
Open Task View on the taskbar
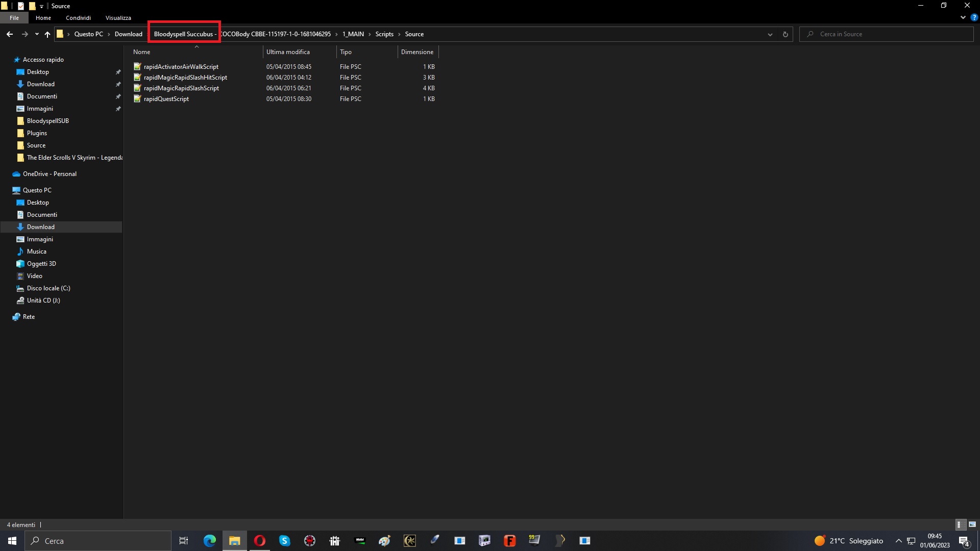184,541
